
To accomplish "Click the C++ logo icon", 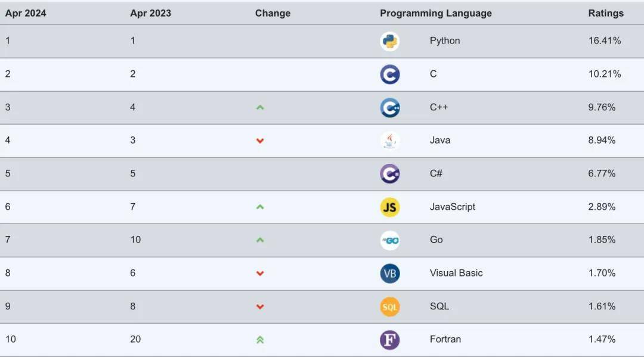I will pyautogui.click(x=390, y=108).
